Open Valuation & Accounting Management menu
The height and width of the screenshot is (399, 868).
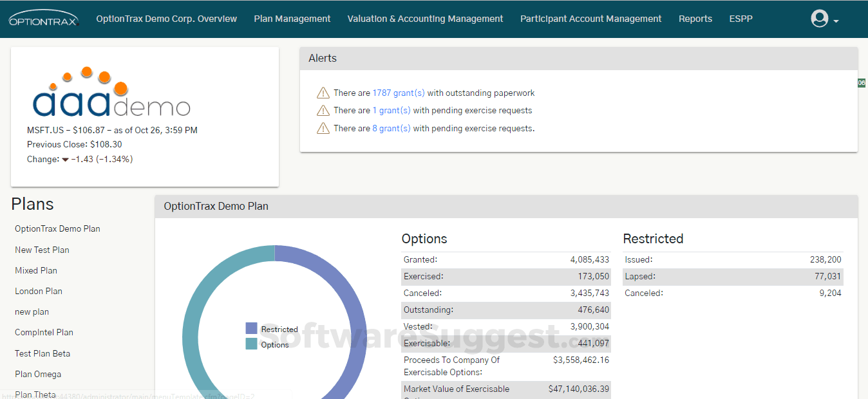point(425,19)
